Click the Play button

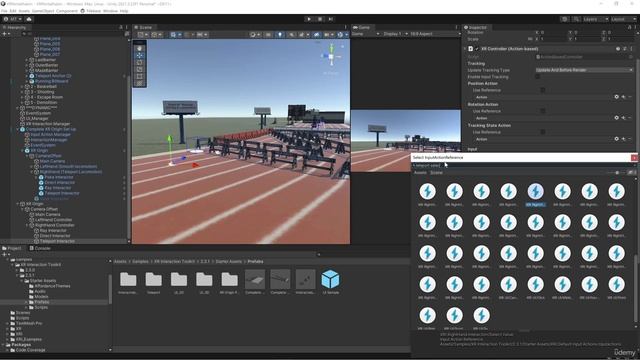tap(309, 19)
